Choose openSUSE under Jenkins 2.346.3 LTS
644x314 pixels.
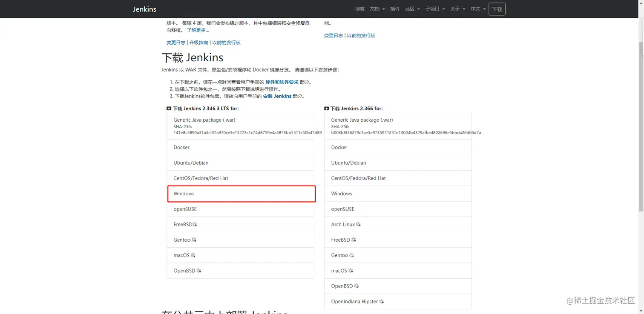click(x=240, y=209)
